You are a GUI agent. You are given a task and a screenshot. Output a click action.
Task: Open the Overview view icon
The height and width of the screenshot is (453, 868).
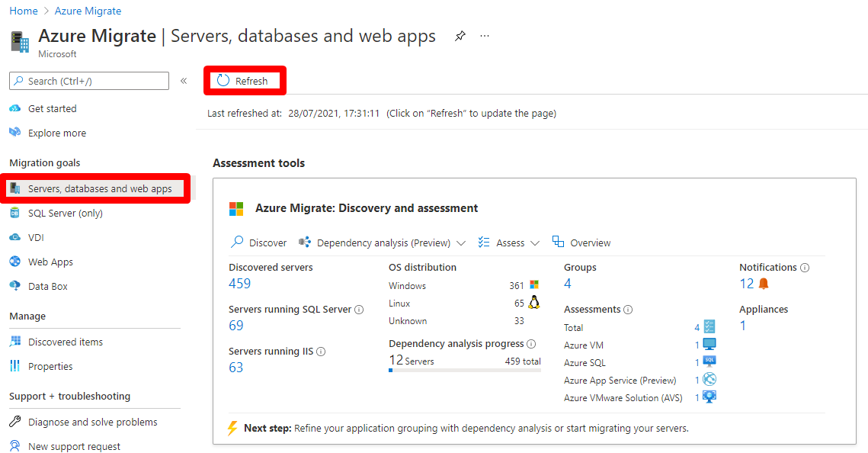pos(581,242)
